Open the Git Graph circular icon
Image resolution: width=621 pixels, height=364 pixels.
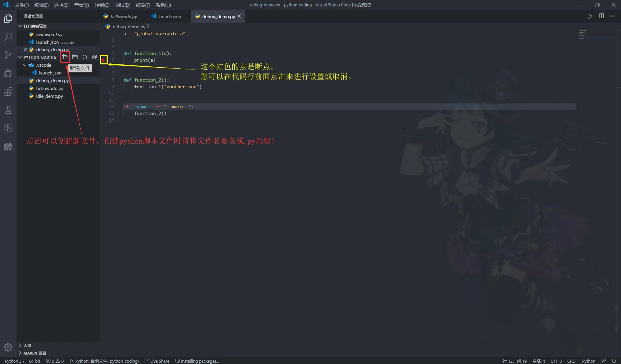click(x=8, y=128)
